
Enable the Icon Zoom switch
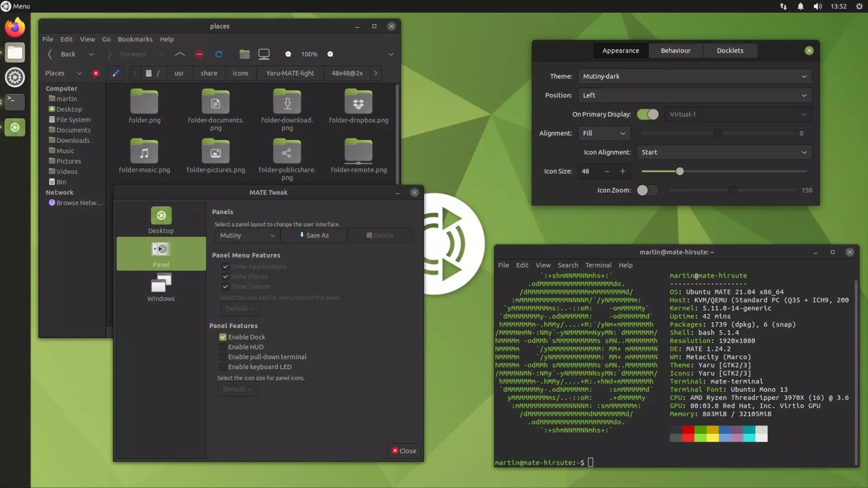coord(647,190)
